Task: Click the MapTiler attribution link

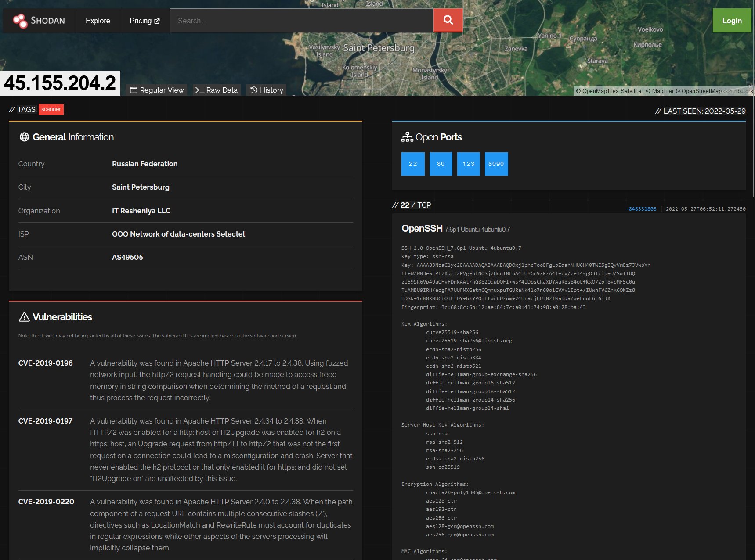Action: [x=660, y=91]
